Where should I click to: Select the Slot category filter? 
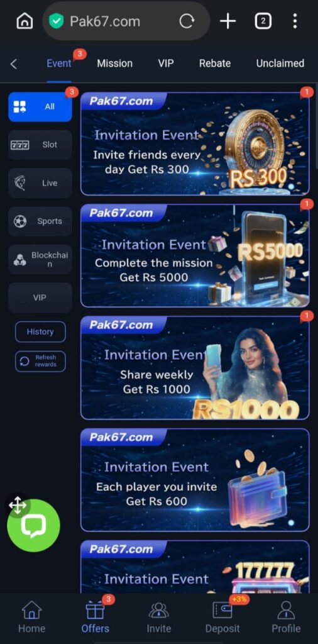(x=40, y=145)
